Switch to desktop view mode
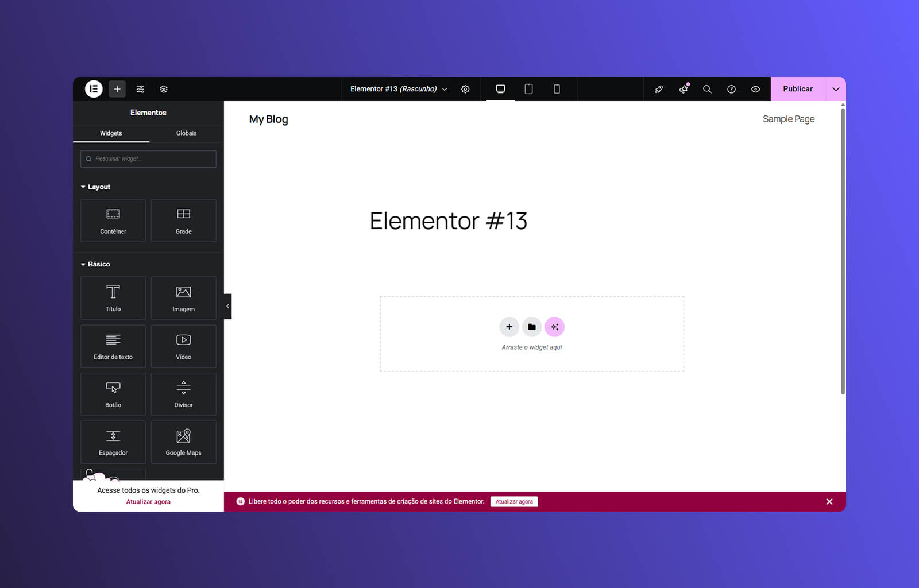 click(500, 89)
